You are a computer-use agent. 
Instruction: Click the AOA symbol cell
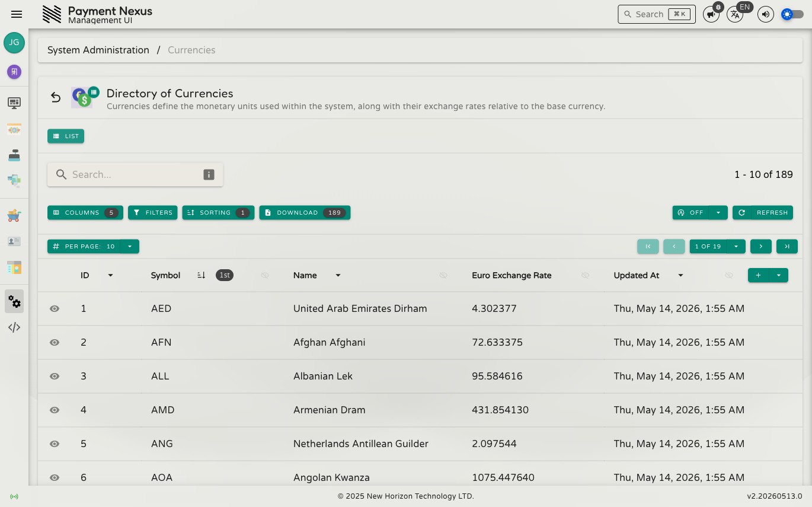pyautogui.click(x=162, y=477)
